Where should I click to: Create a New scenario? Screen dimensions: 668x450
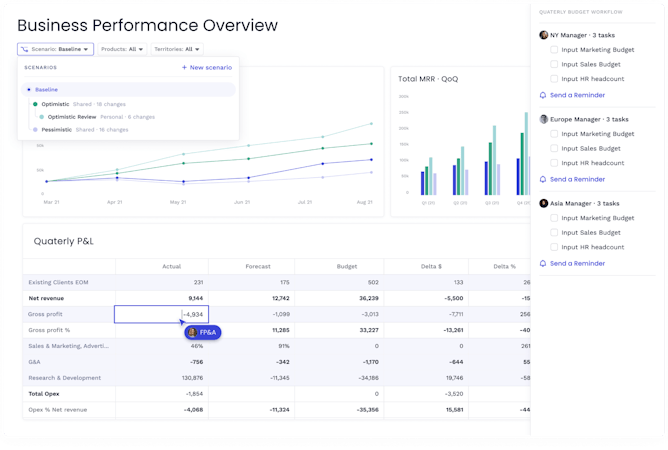207,67
